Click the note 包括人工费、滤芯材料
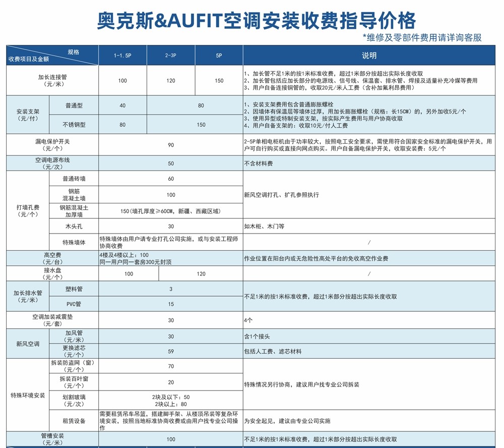The height and width of the screenshot is (448, 504). [x=273, y=352]
